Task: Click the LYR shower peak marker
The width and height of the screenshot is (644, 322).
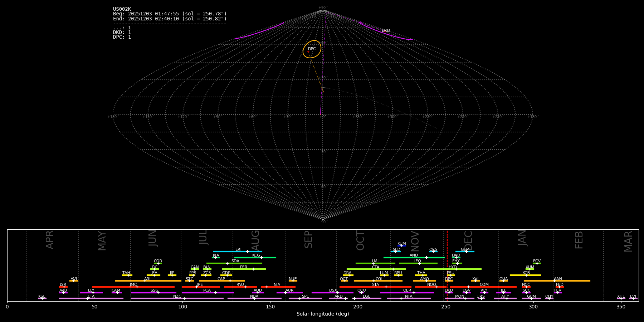Action: pyautogui.click(x=64, y=287)
